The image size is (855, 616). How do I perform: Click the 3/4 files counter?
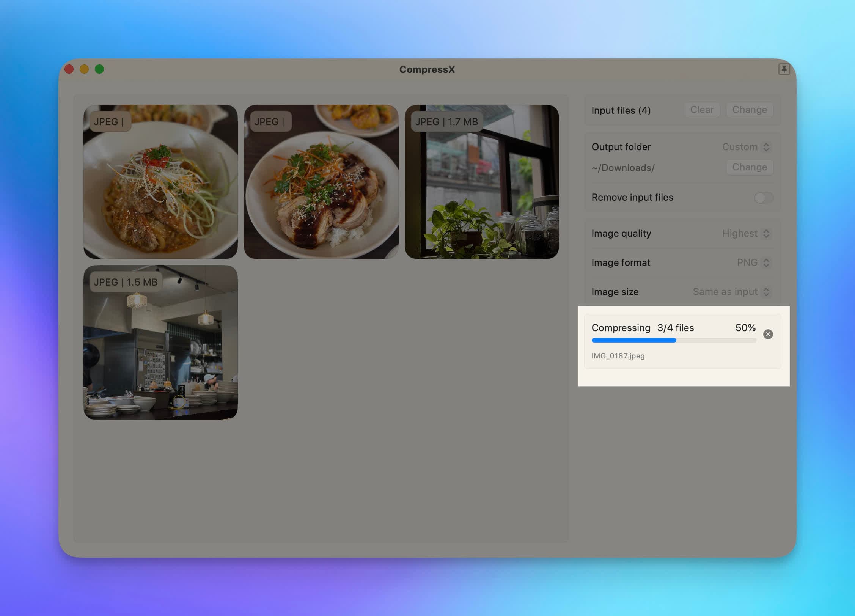[676, 328]
